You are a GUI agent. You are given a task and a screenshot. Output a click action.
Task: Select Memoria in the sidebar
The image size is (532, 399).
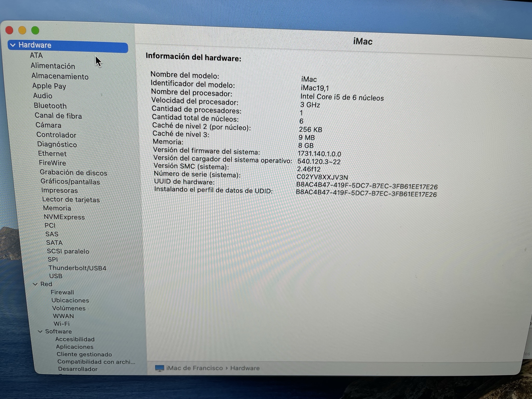pyautogui.click(x=57, y=208)
